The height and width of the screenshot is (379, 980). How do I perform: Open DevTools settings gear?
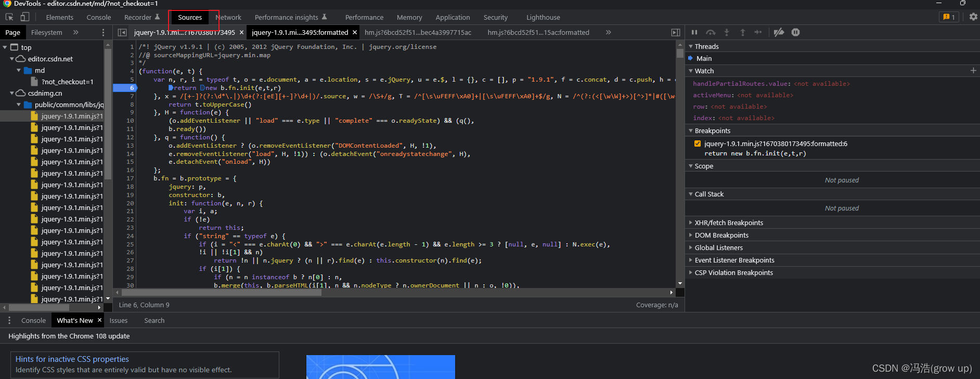tap(973, 17)
